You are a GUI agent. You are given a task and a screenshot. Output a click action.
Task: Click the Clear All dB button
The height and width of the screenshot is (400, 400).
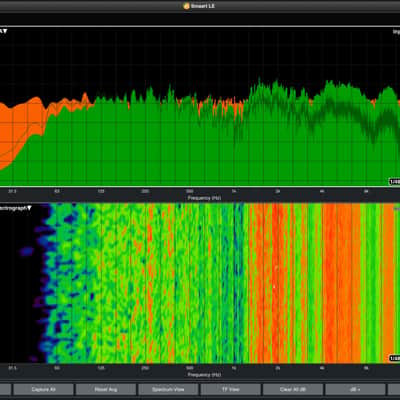click(293, 389)
